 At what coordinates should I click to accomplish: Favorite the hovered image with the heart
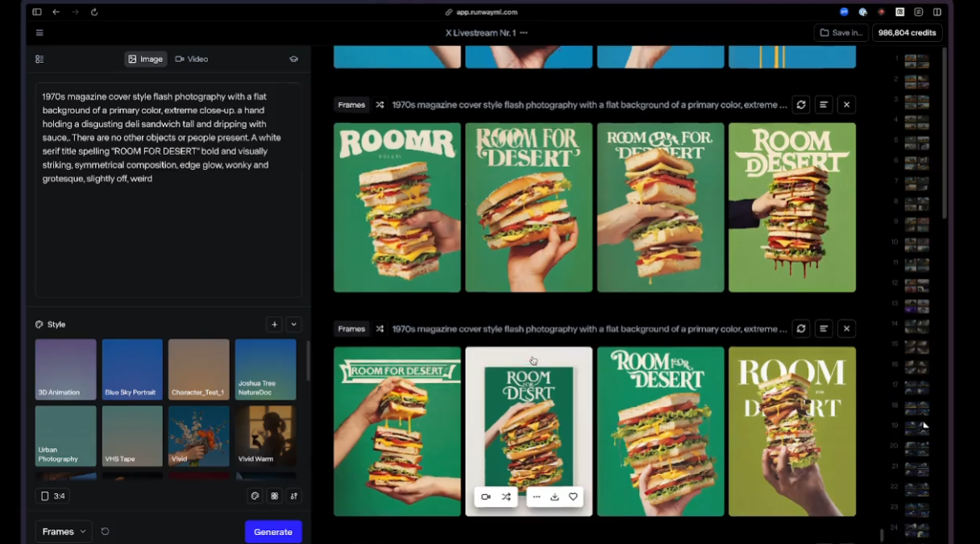click(573, 496)
